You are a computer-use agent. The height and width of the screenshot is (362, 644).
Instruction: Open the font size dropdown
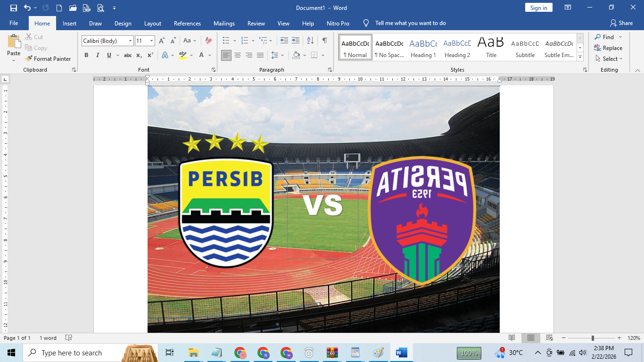click(x=152, y=41)
